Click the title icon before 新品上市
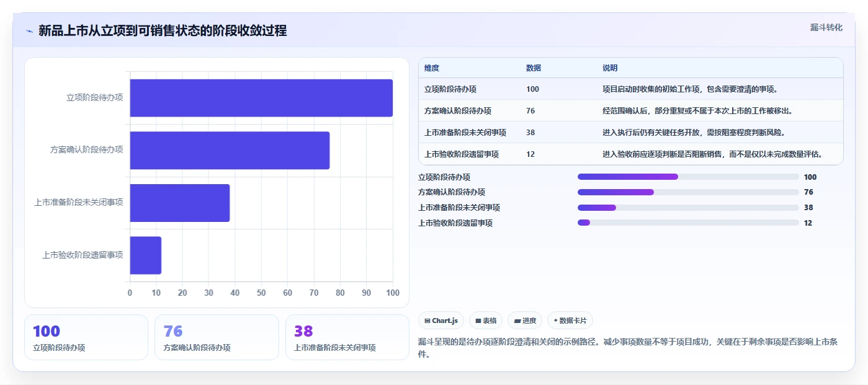Screen dimensions: 868x385 (29, 31)
